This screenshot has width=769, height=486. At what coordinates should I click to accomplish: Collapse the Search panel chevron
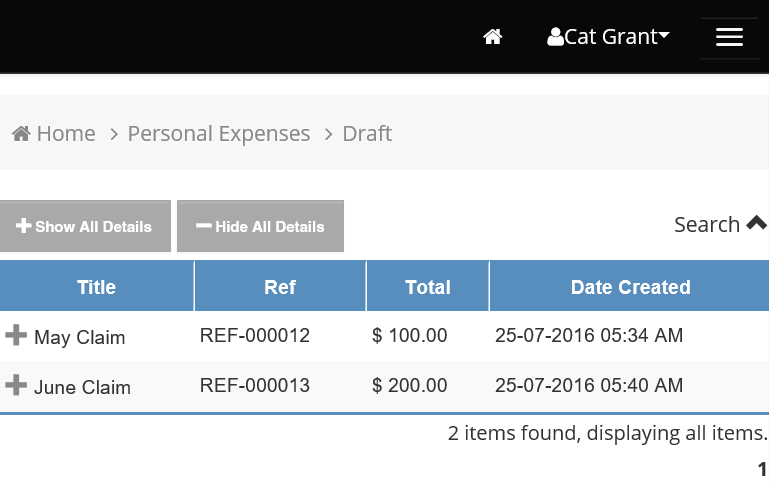(756, 224)
